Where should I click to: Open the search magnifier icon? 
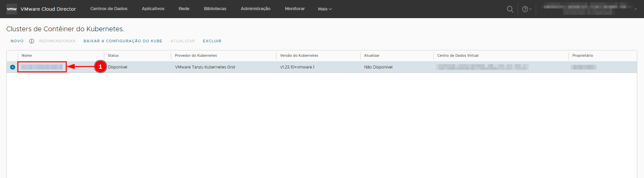[x=510, y=9]
